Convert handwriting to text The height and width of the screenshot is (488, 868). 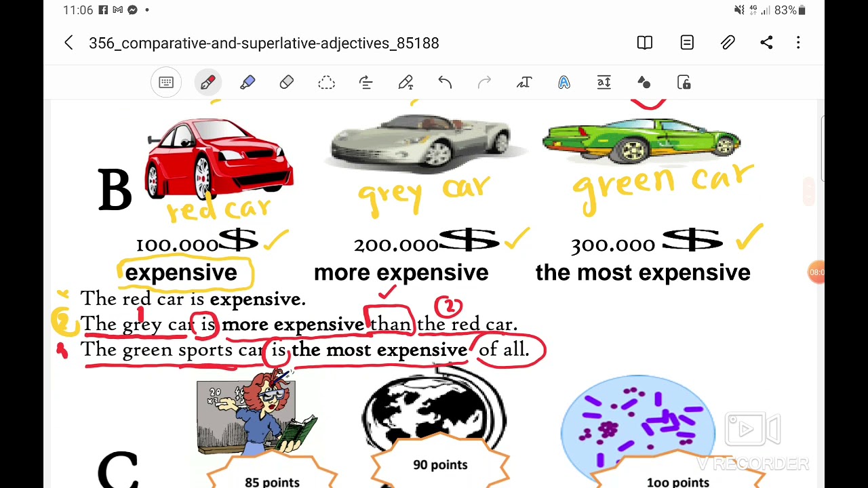click(x=524, y=83)
